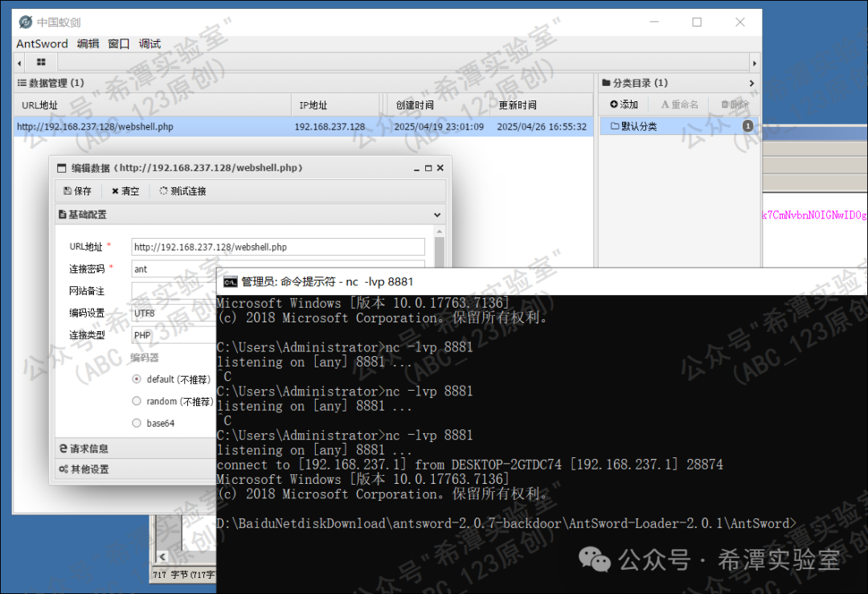Screen dimensions: 868x594
Task: Click the scroll-left arrow in bottom window
Action: [x=162, y=557]
